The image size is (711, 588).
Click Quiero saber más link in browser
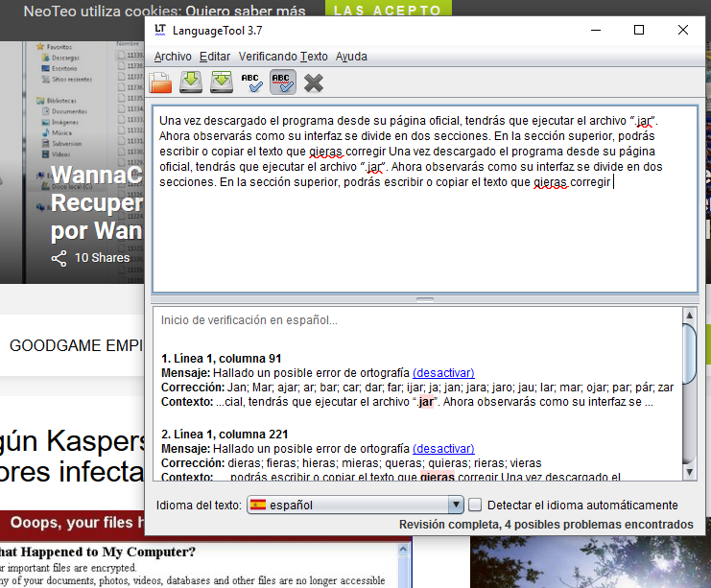tap(246, 11)
